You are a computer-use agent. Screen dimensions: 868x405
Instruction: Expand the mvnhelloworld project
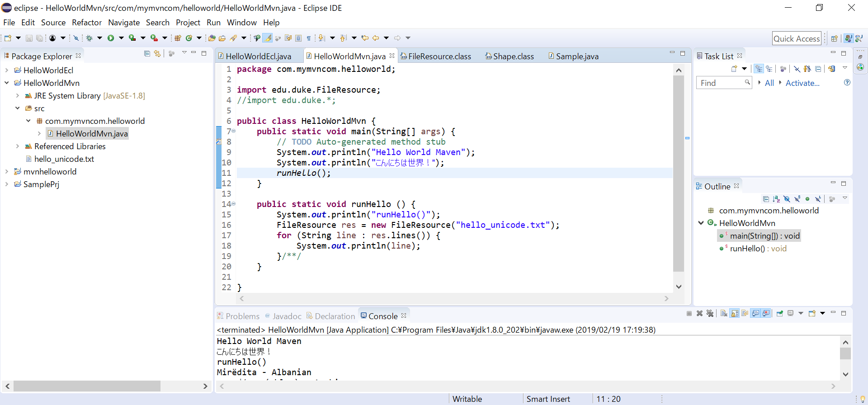7,171
